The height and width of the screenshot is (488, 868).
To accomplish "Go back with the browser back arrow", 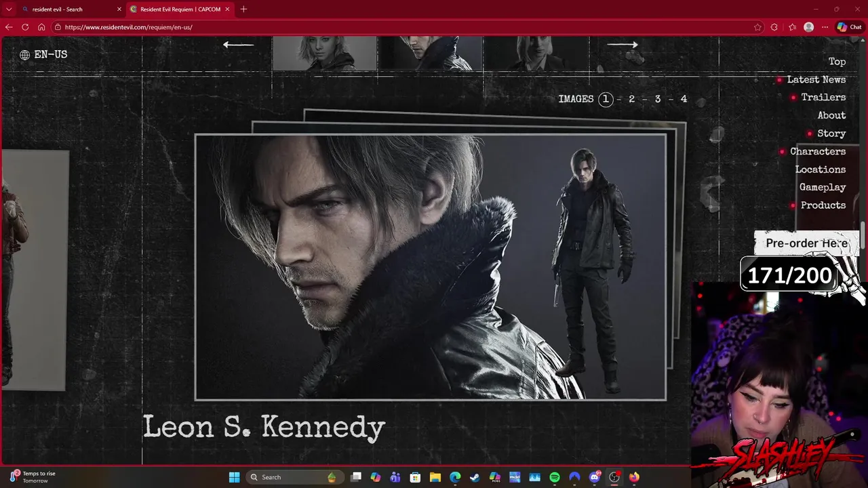I will click(8, 27).
